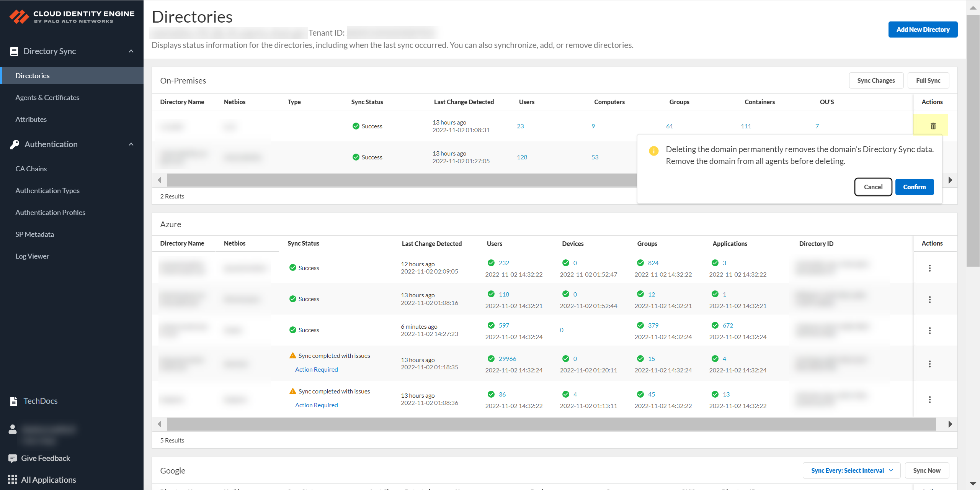Viewport: 980px width, 490px height.
Task: Go to Authentication Profiles page
Action: pos(50,213)
